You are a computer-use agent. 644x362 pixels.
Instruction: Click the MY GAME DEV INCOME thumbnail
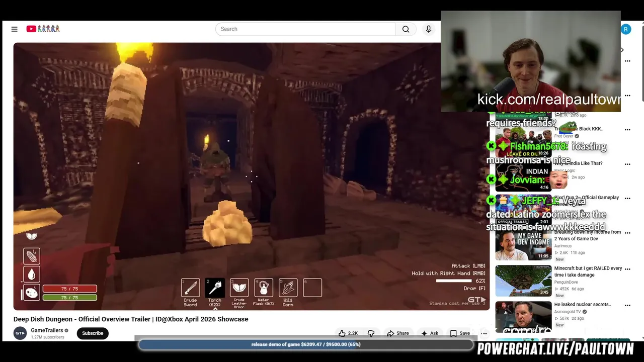pyautogui.click(x=523, y=245)
